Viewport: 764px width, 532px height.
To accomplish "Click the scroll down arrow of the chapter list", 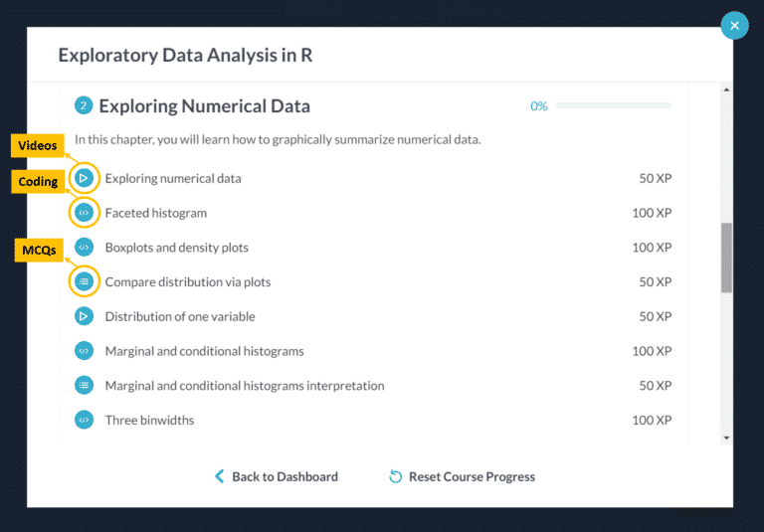I will point(726,438).
